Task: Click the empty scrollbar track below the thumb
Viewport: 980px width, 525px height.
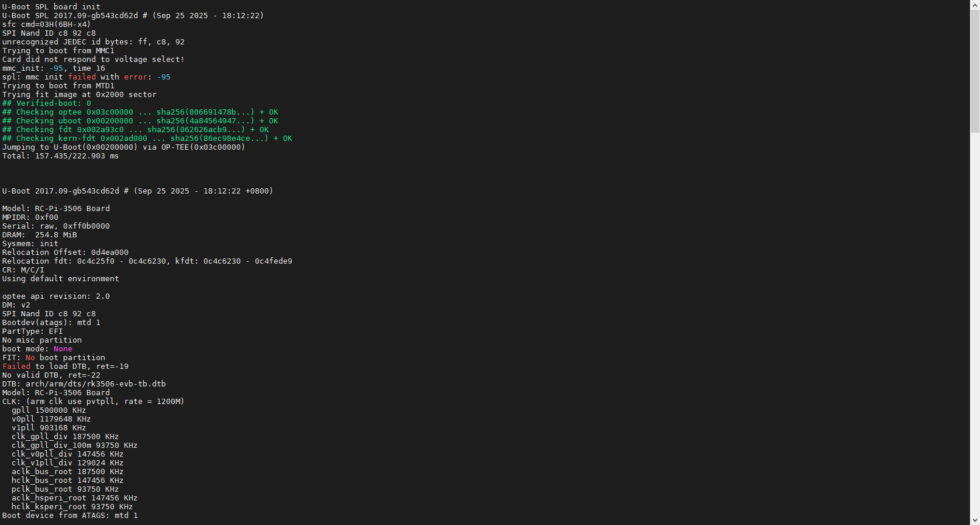Action: 975,322
